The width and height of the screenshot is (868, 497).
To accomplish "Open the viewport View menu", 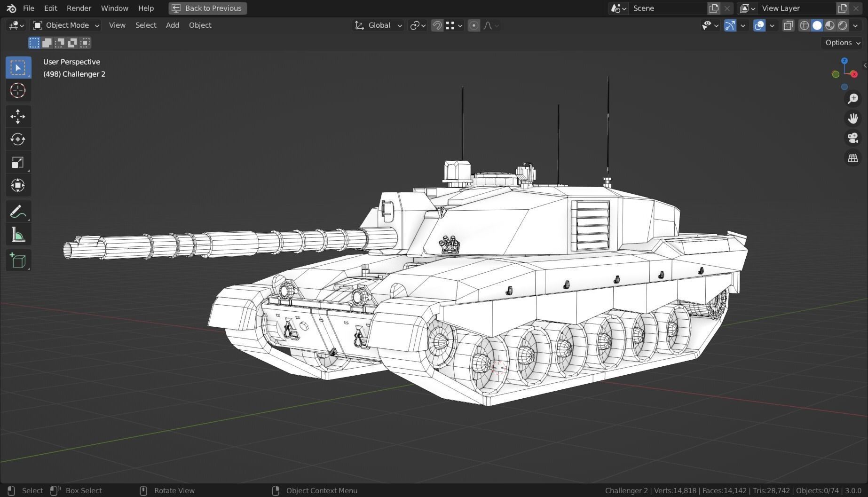I will coord(117,25).
